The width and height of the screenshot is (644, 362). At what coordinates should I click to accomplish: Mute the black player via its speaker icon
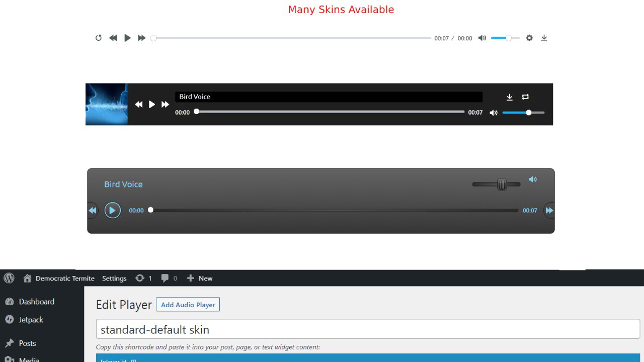494,113
